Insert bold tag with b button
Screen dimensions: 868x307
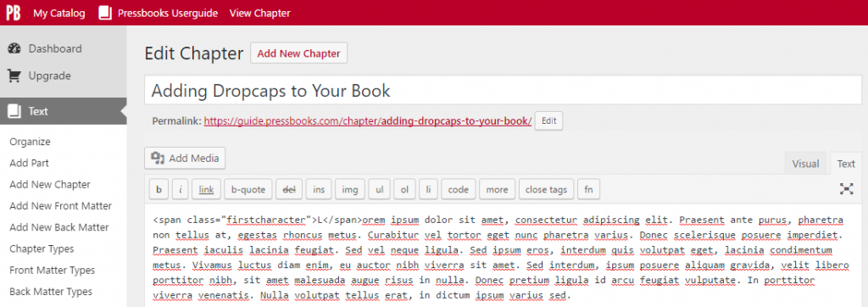tap(159, 189)
